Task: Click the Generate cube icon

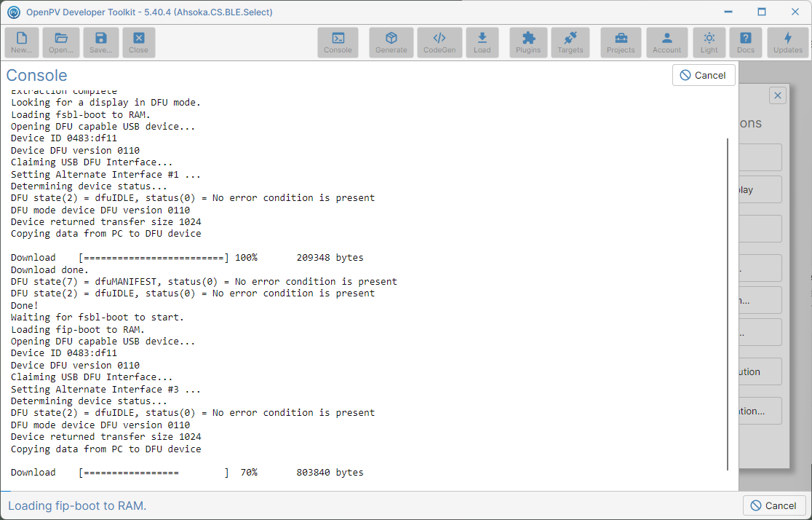Action: (x=391, y=42)
